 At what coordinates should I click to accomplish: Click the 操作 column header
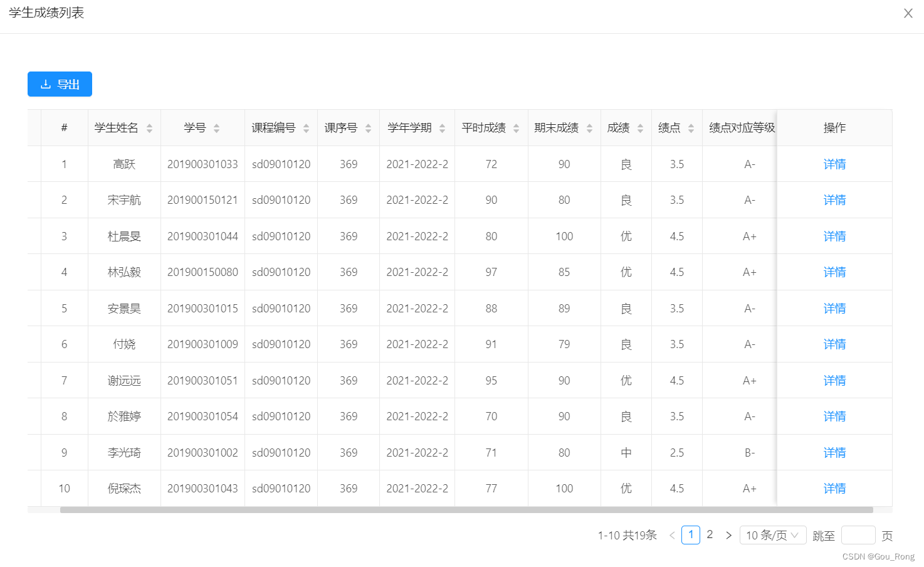click(x=834, y=128)
